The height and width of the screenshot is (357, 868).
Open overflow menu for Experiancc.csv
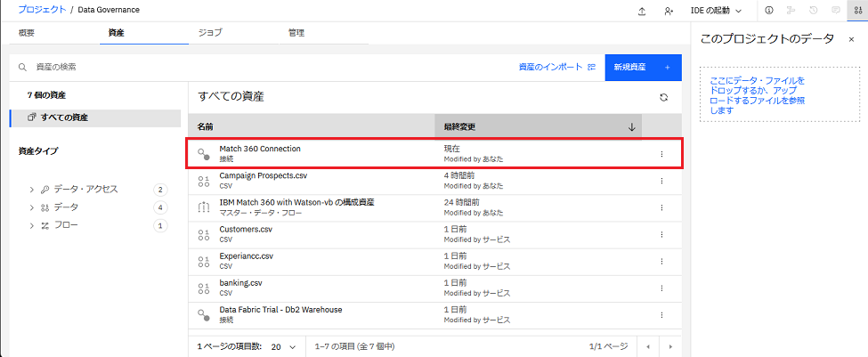[661, 261]
